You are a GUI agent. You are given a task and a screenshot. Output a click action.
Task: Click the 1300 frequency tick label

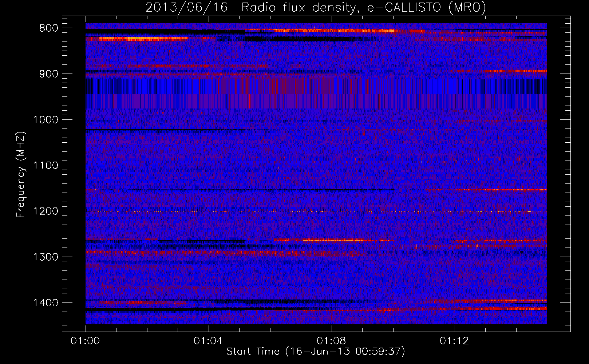click(x=46, y=257)
